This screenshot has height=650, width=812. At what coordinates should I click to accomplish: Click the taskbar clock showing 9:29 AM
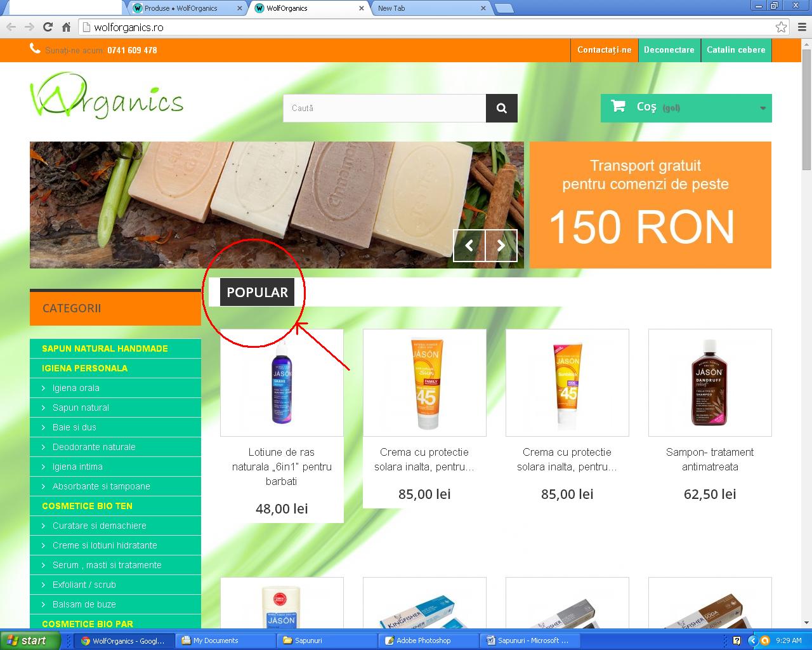pos(789,640)
